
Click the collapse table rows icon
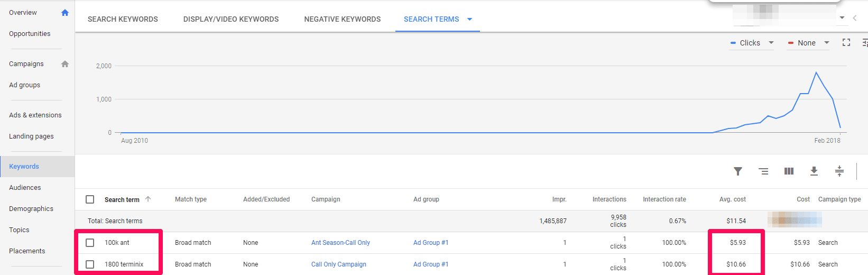click(x=839, y=171)
